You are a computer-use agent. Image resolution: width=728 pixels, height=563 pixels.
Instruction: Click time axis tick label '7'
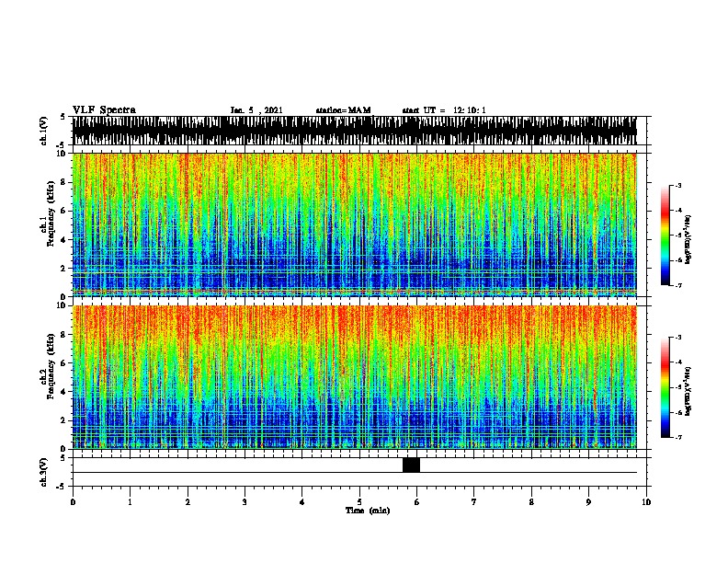(474, 501)
